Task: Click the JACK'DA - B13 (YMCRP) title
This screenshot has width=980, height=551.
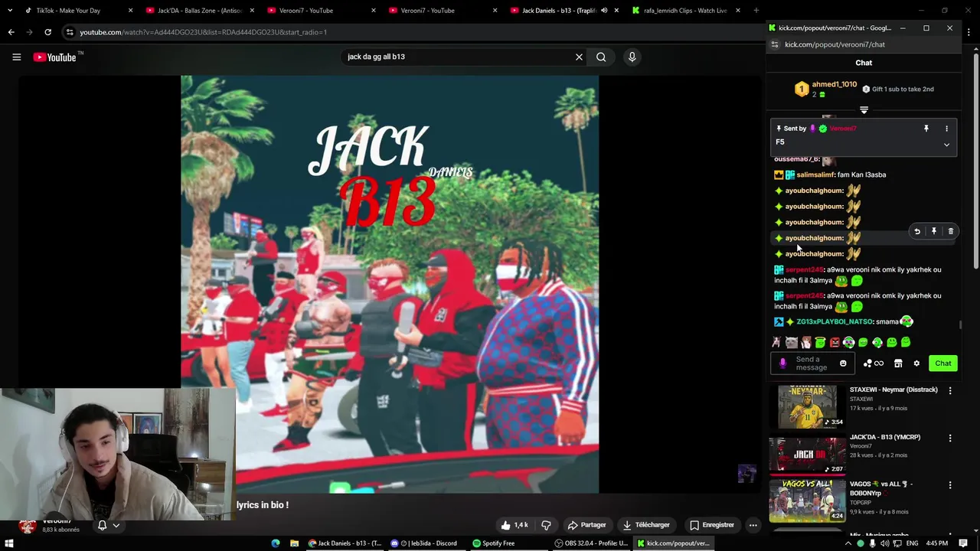Action: 885,437
